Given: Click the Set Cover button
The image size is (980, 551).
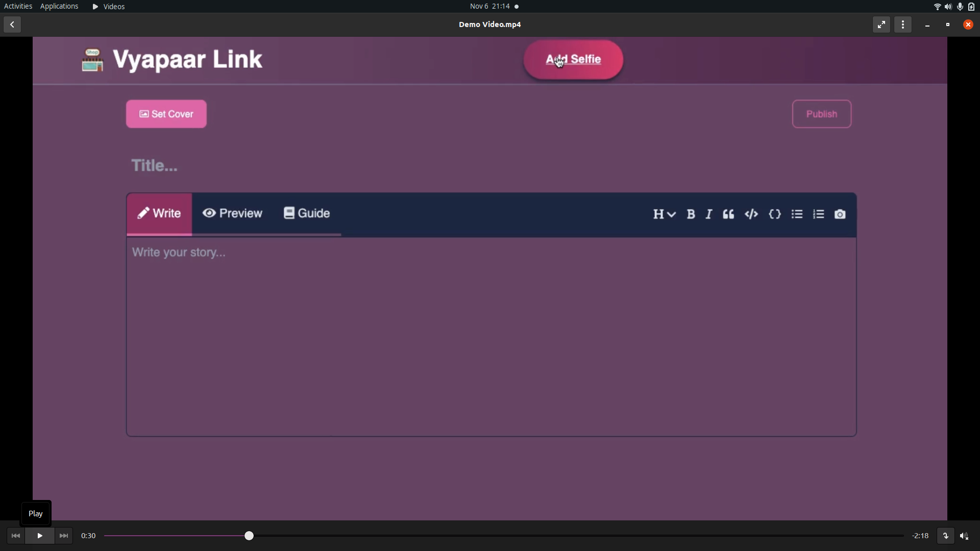Looking at the screenshot, I should click(x=166, y=114).
